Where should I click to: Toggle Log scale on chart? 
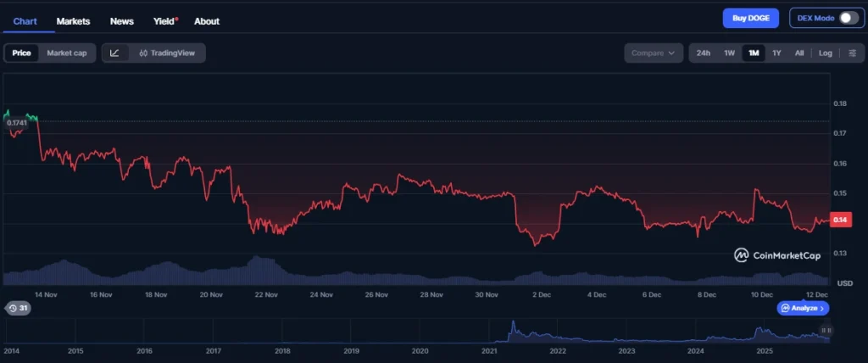[826, 53]
